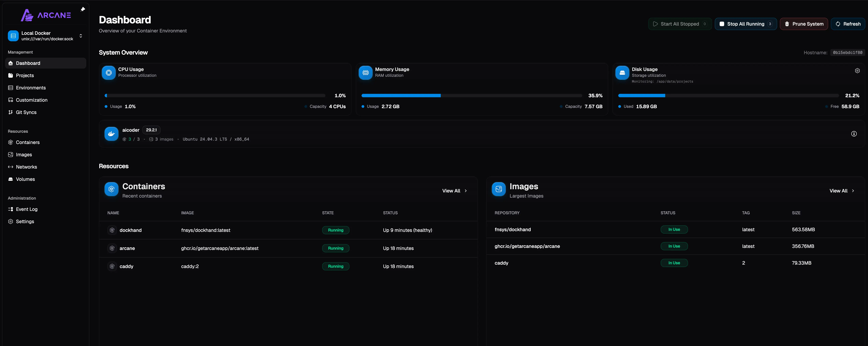This screenshot has width=868, height=346.
Task: Navigate to Volumes in the sidebar
Action: (x=25, y=179)
